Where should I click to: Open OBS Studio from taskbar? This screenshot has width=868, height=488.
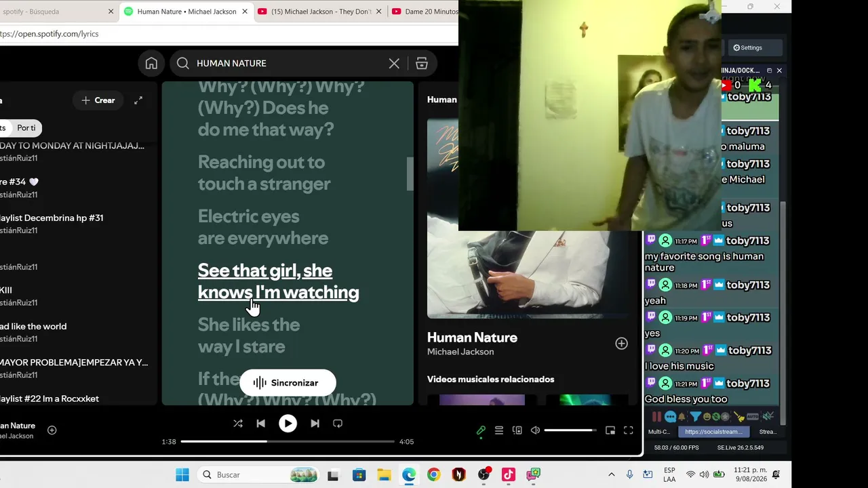click(x=484, y=475)
